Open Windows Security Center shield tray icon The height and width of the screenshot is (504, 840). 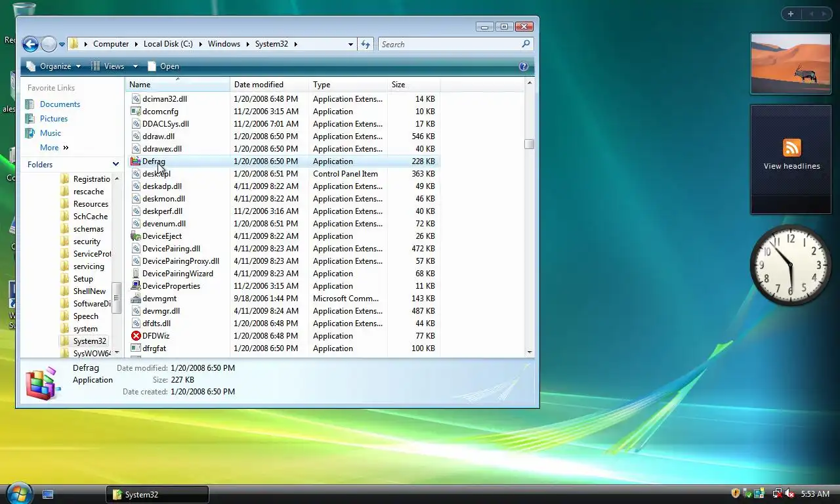(736, 493)
